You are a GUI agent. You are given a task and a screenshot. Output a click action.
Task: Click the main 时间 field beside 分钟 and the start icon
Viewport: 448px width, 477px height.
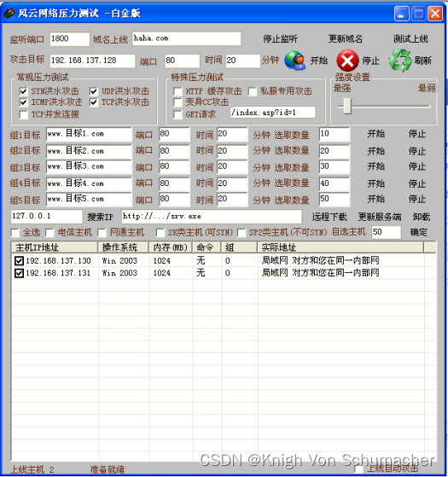point(243,61)
